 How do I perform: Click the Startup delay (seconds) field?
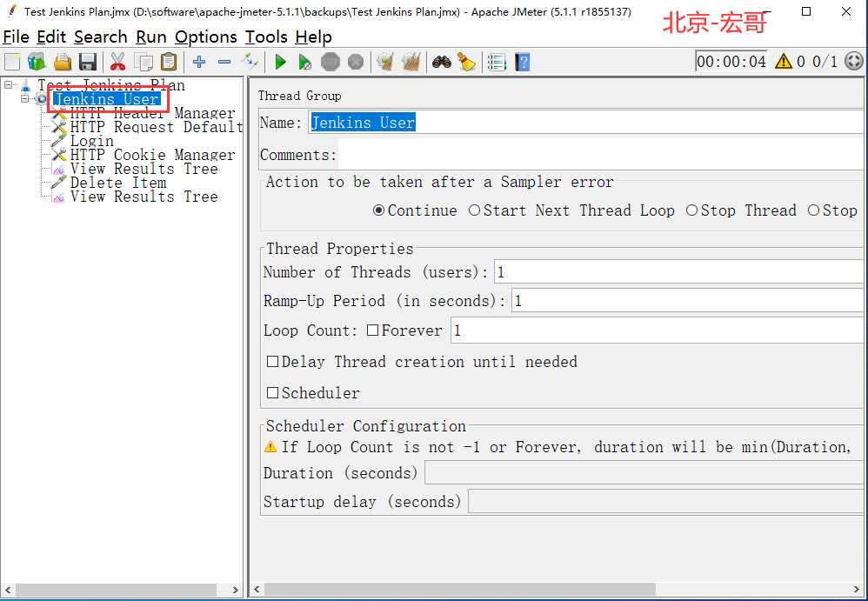(x=667, y=502)
